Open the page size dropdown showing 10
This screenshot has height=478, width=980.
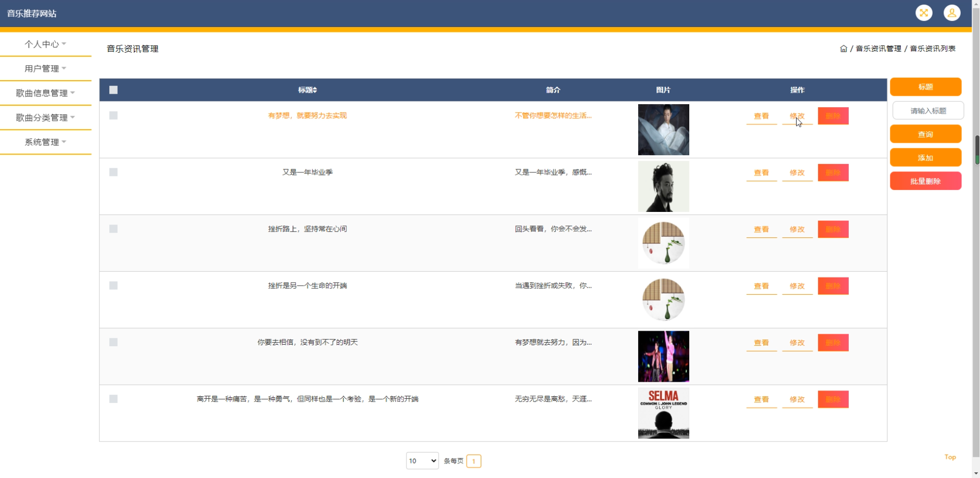[x=422, y=460]
